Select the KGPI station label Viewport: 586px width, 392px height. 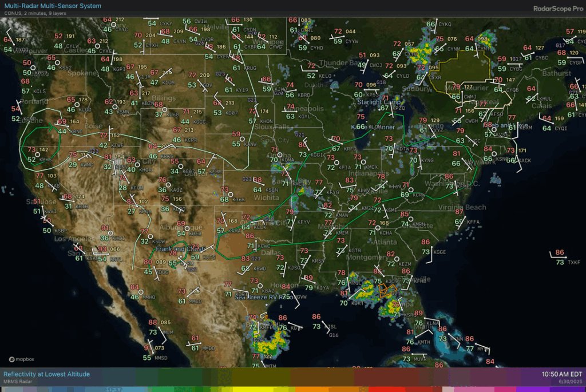coord(119,69)
